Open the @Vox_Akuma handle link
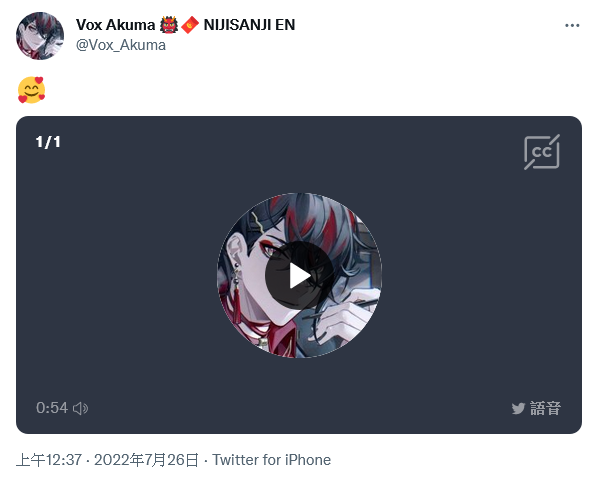Viewport: 598px width, 486px height. click(121, 45)
